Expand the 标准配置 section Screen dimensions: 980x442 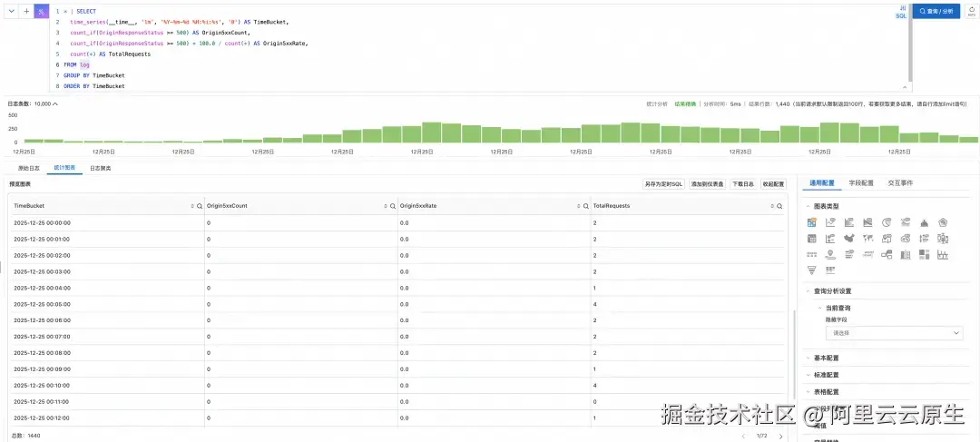click(x=808, y=375)
